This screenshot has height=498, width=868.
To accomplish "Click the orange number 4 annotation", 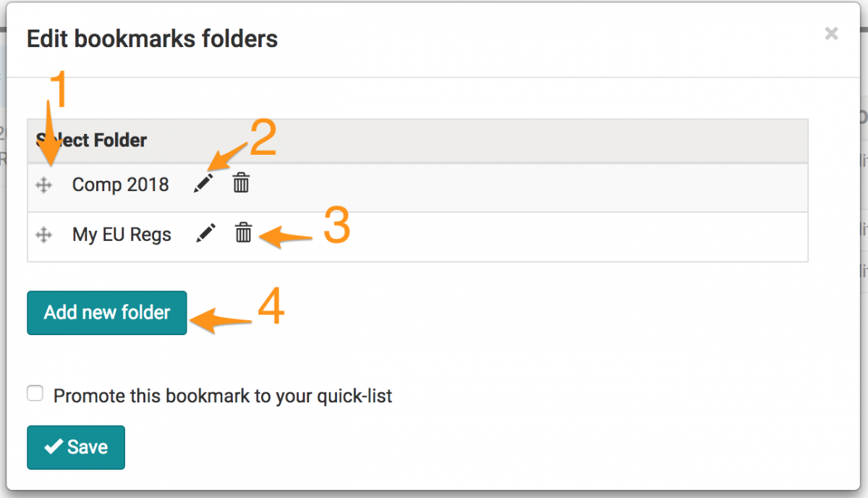I will click(271, 310).
